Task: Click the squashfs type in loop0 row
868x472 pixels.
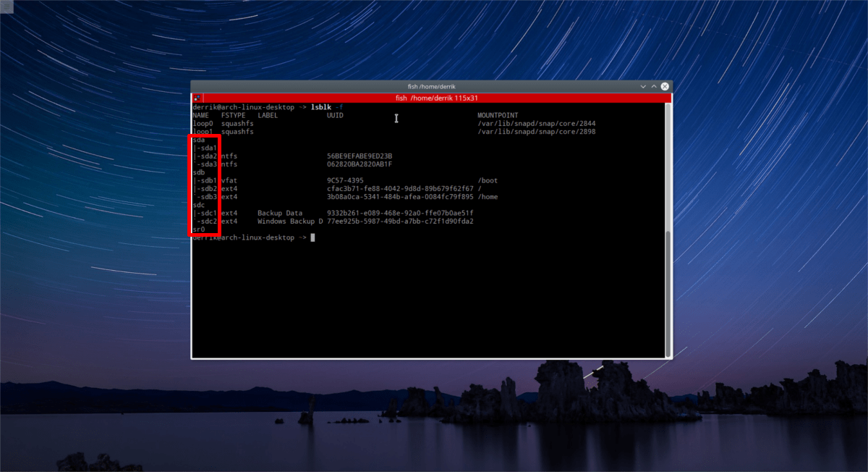Action: [x=237, y=123]
